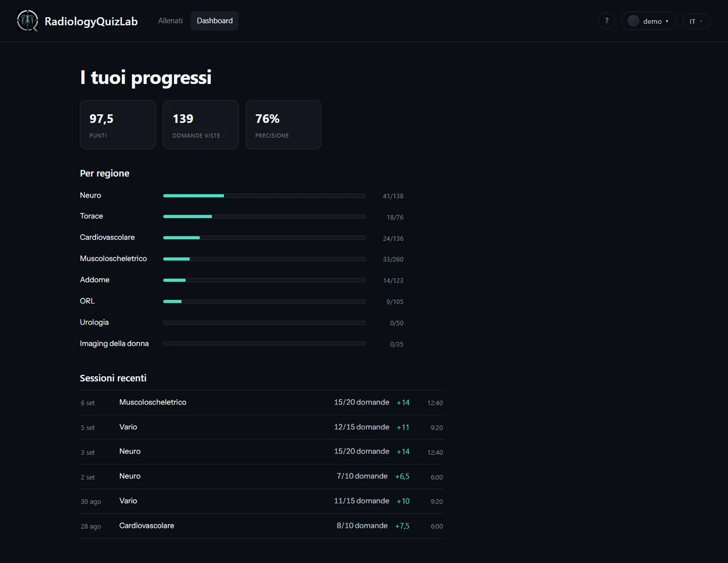Screen dimensions: 728x563
Task: Select the ORL region label
Action: pyautogui.click(x=87, y=301)
